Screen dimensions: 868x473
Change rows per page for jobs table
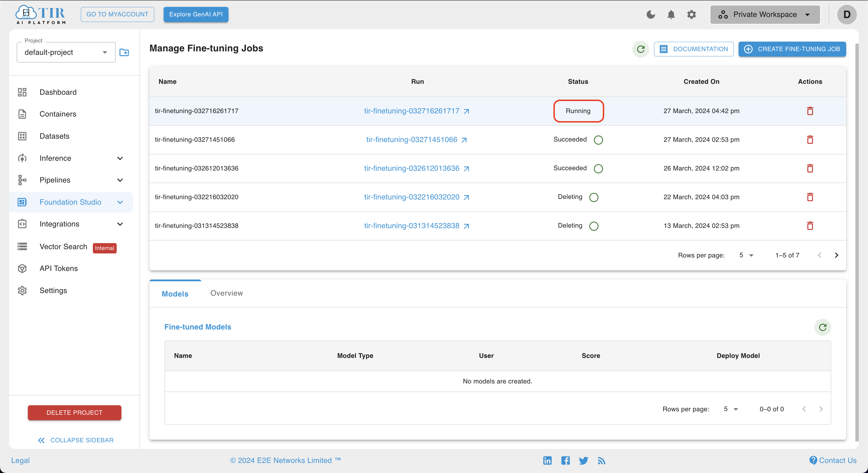(x=746, y=255)
